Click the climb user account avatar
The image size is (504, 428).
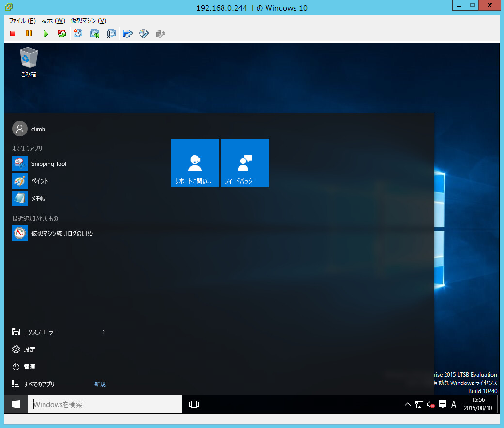pyautogui.click(x=20, y=129)
